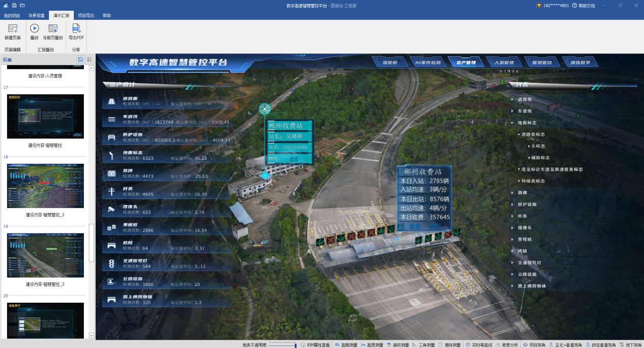This screenshot has width=644, height=348.
Task: Adjust the 地表不透明度 slider
Action: tap(282, 345)
